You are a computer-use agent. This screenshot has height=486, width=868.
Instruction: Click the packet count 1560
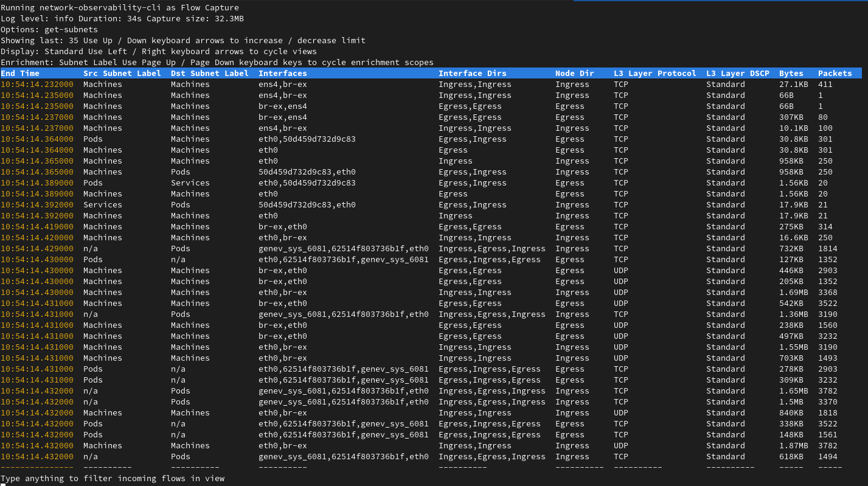pyautogui.click(x=828, y=325)
